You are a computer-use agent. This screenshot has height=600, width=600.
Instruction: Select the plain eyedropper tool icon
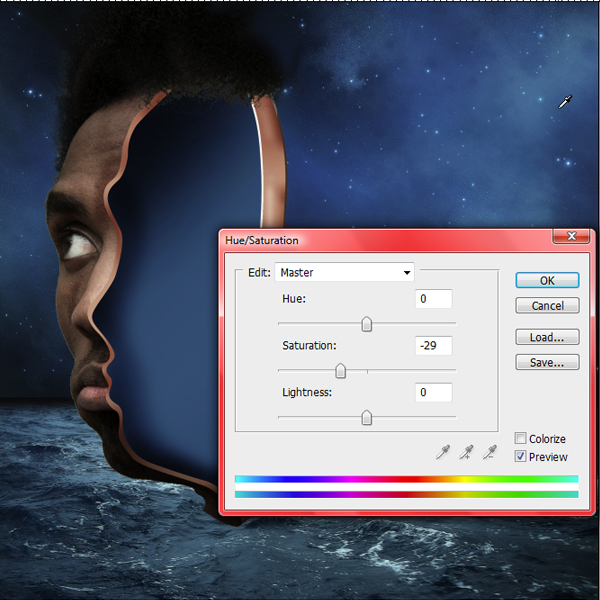[x=443, y=452]
